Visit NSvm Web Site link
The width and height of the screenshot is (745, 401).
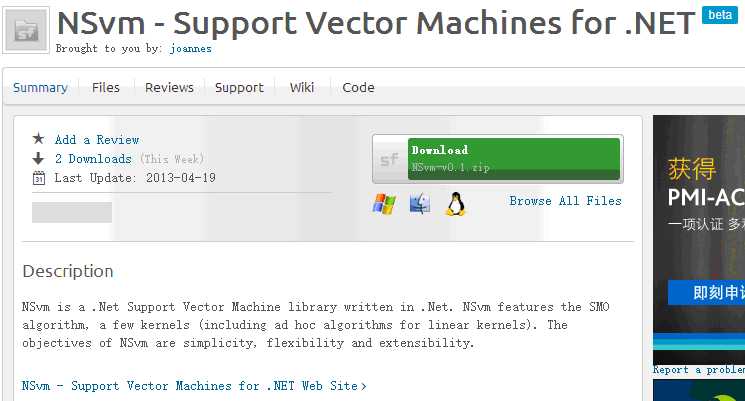[194, 386]
